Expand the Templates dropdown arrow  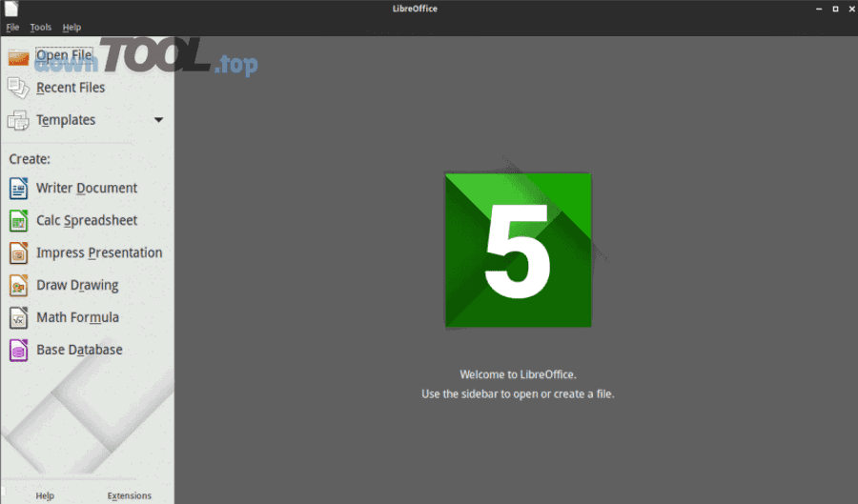[158, 120]
